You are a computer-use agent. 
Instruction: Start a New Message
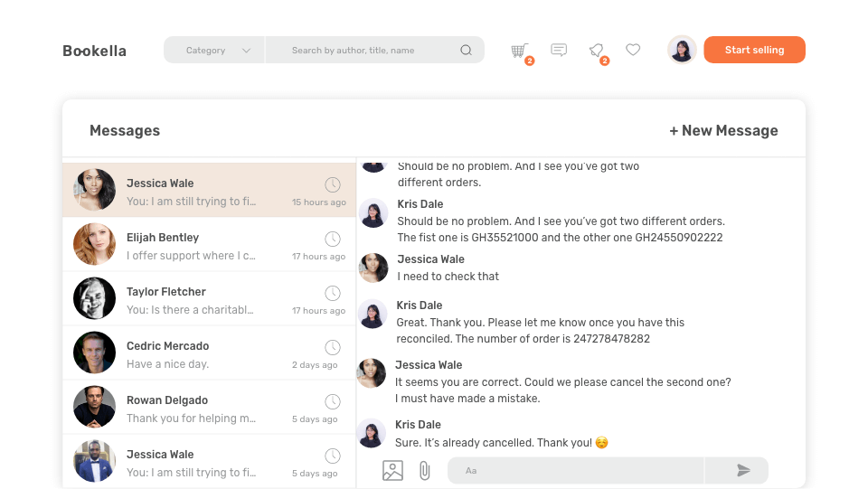click(x=723, y=130)
